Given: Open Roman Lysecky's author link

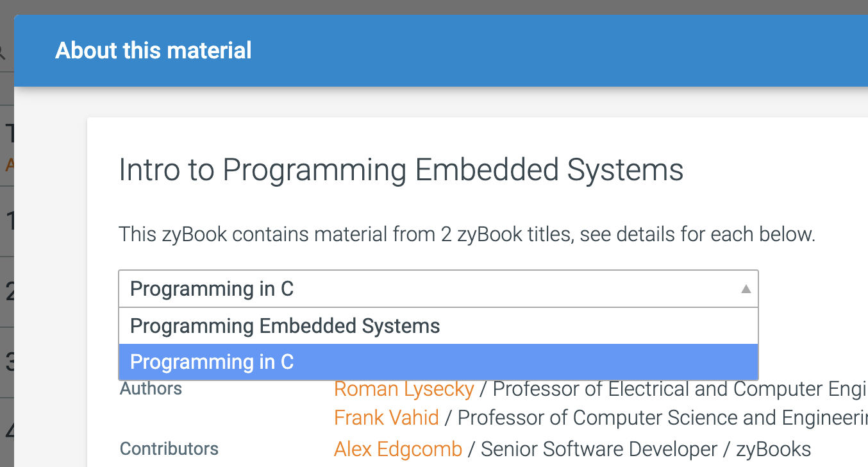Looking at the screenshot, I should click(404, 389).
